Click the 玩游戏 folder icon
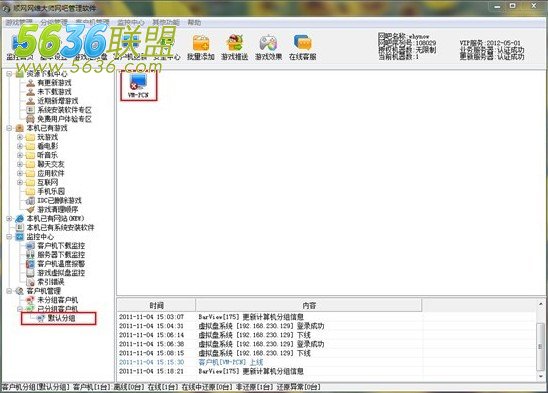 click(31, 137)
